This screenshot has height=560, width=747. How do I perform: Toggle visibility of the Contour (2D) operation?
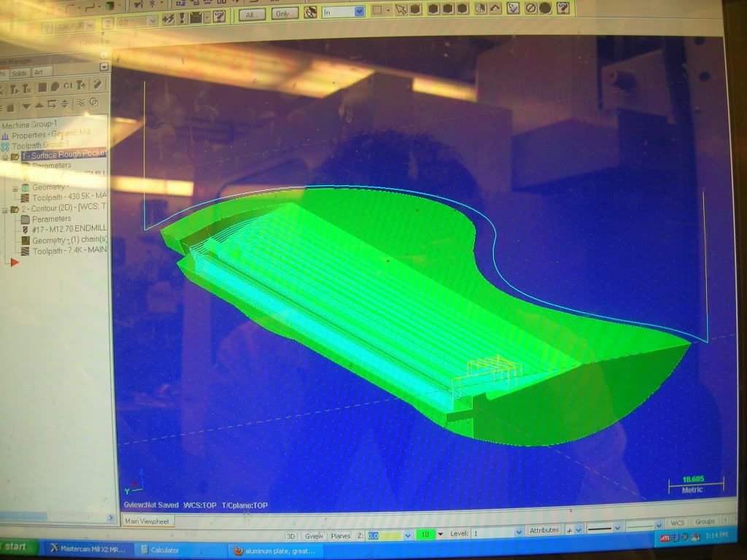pyautogui.click(x=15, y=209)
